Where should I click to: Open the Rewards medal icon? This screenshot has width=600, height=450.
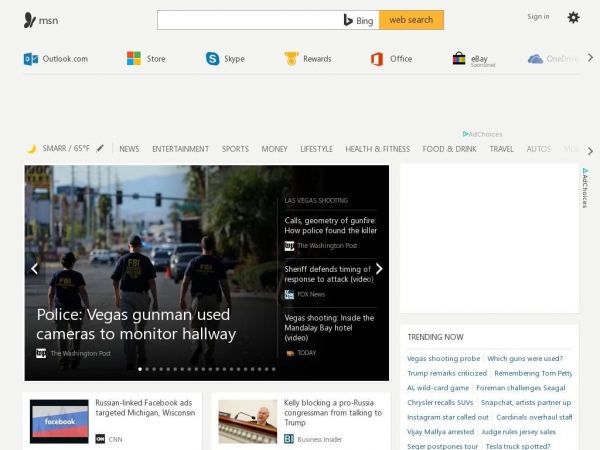291,59
